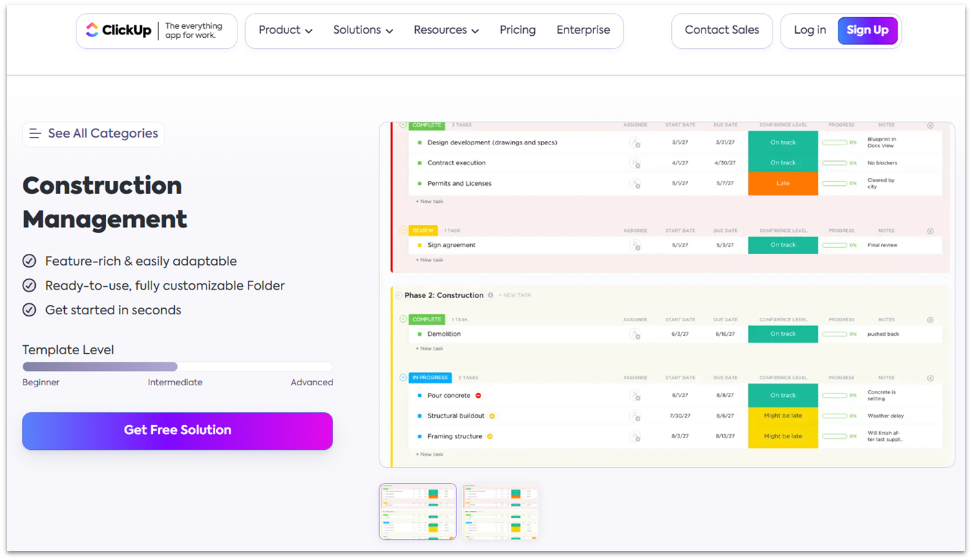Click Might be late cell for Structural buildout
Viewport: 972px width, 560px height.
pos(783,416)
